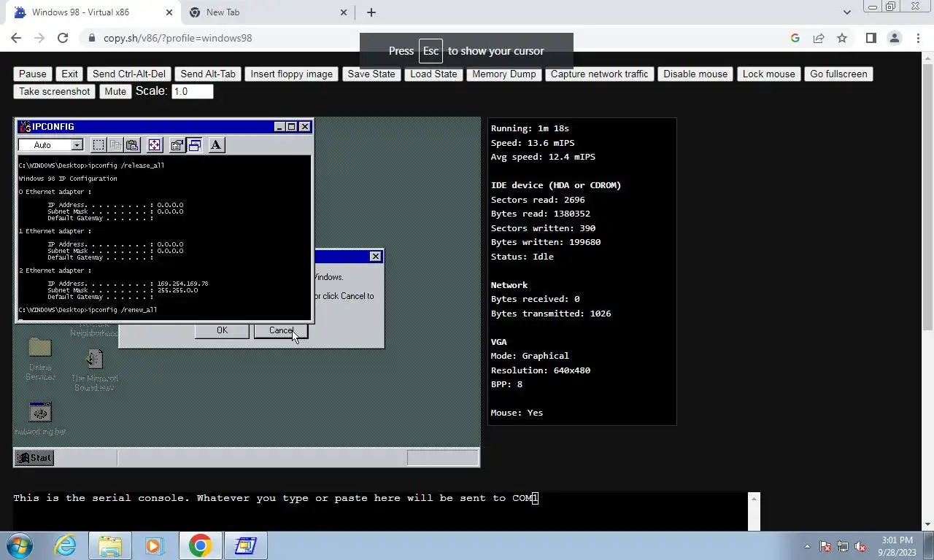Click the muted volume tray icon

coord(860,546)
